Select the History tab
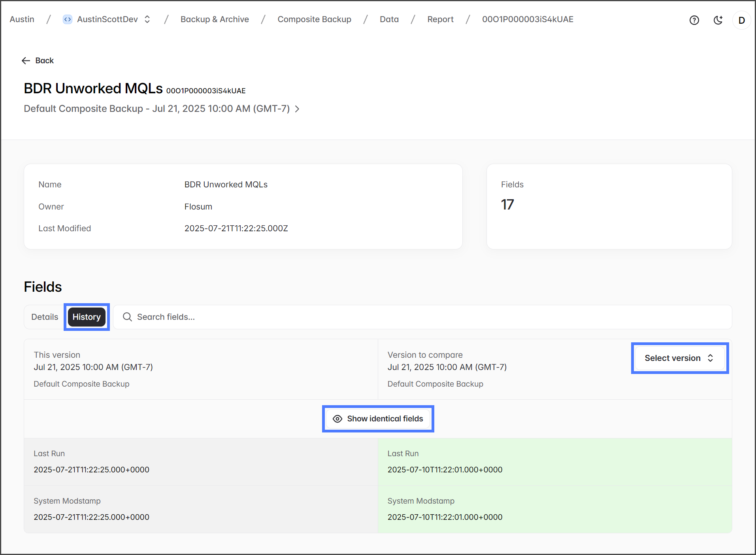Image resolution: width=756 pixels, height=555 pixels. tap(87, 317)
